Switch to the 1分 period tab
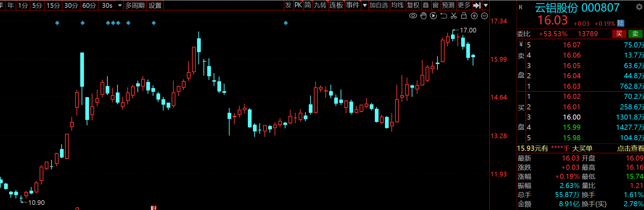 tap(23, 5)
